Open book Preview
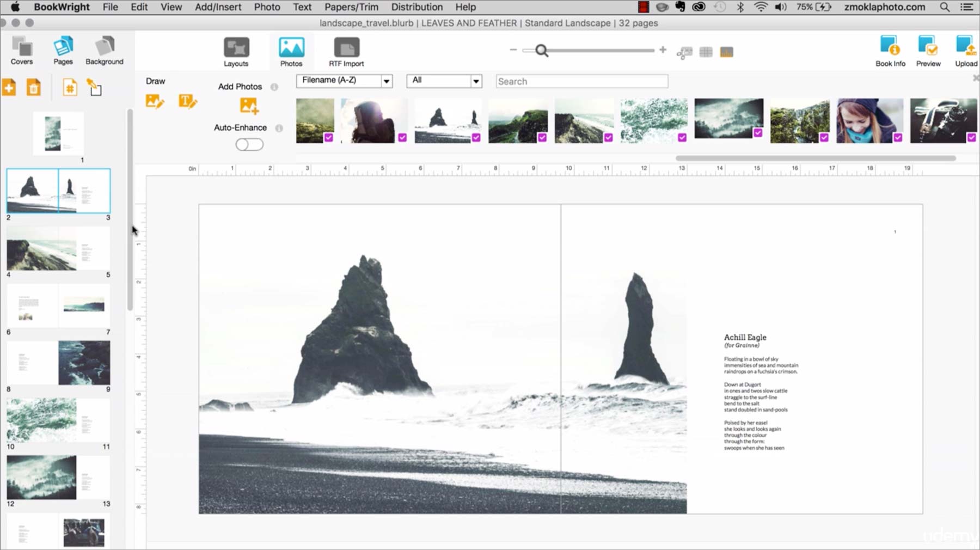980x550 pixels. click(928, 51)
